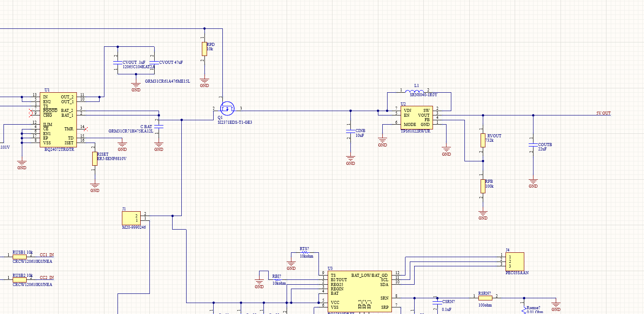Image resolution: width=644 pixels, height=314 pixels.
Task: Select the COUTB capacitor symbol
Action: [x=533, y=145]
